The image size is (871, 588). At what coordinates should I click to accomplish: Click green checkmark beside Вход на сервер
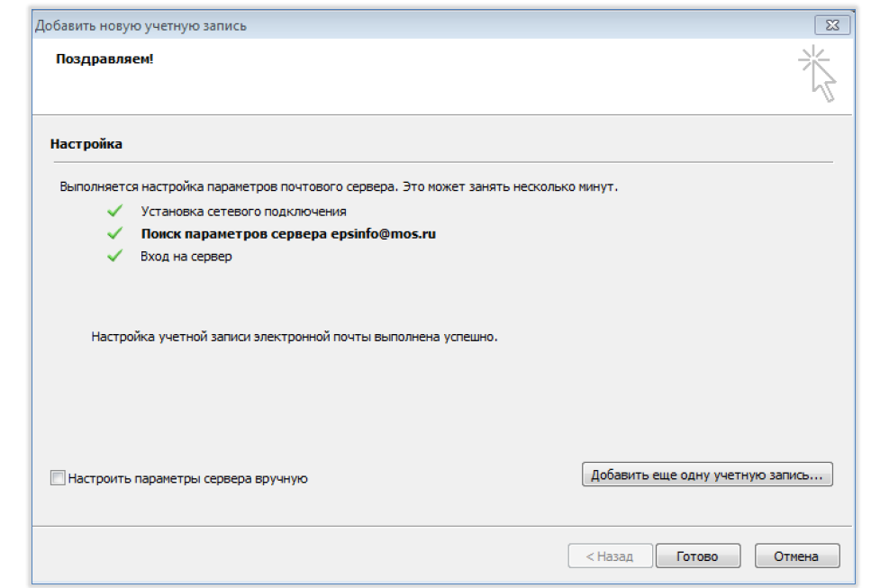pos(114,256)
